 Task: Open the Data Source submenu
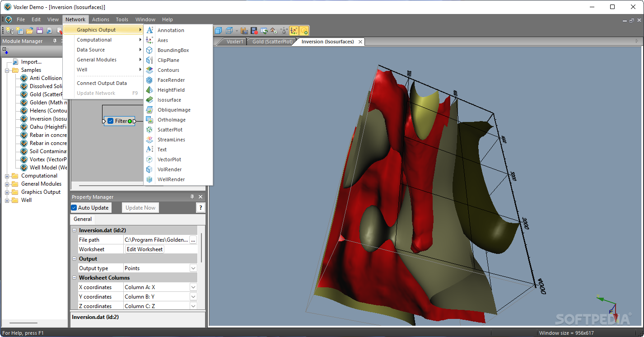pos(103,50)
